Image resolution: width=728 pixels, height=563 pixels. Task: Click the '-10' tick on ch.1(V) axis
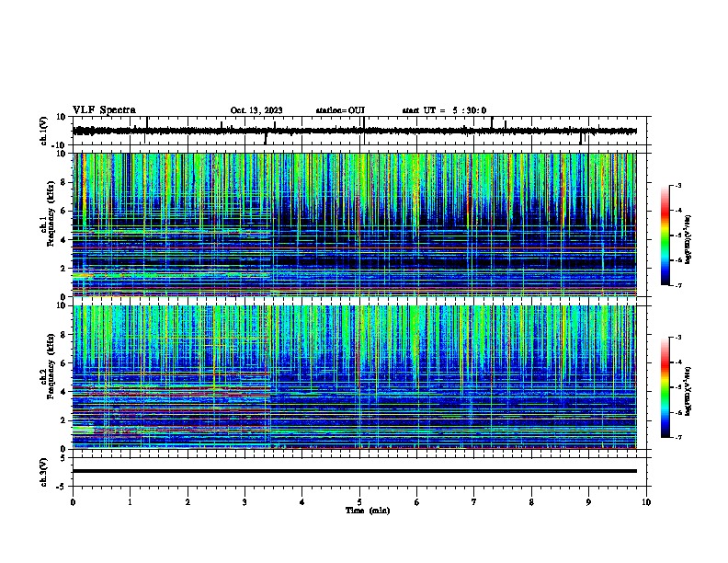point(59,146)
